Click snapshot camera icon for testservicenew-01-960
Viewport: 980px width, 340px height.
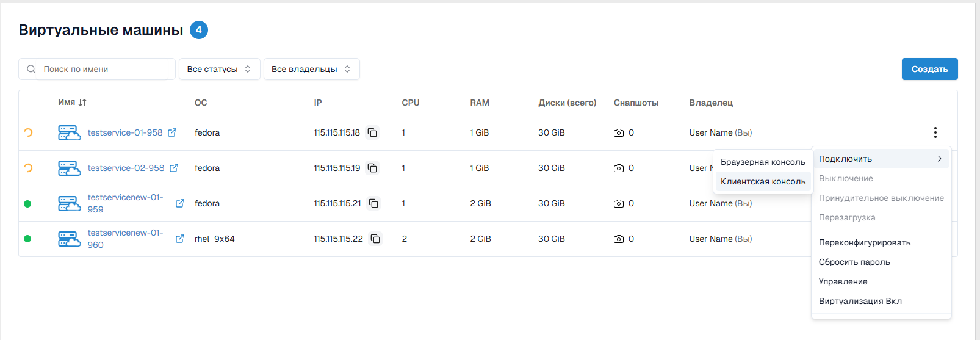(x=618, y=239)
